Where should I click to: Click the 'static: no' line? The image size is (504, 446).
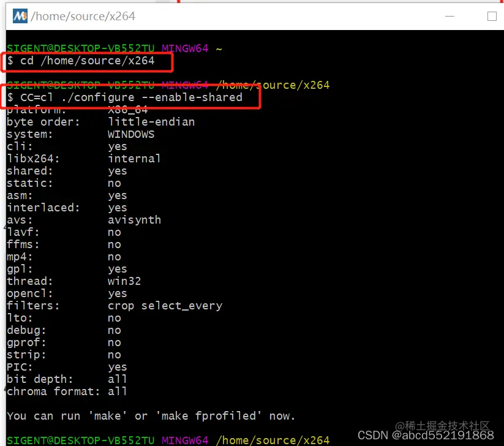64,183
